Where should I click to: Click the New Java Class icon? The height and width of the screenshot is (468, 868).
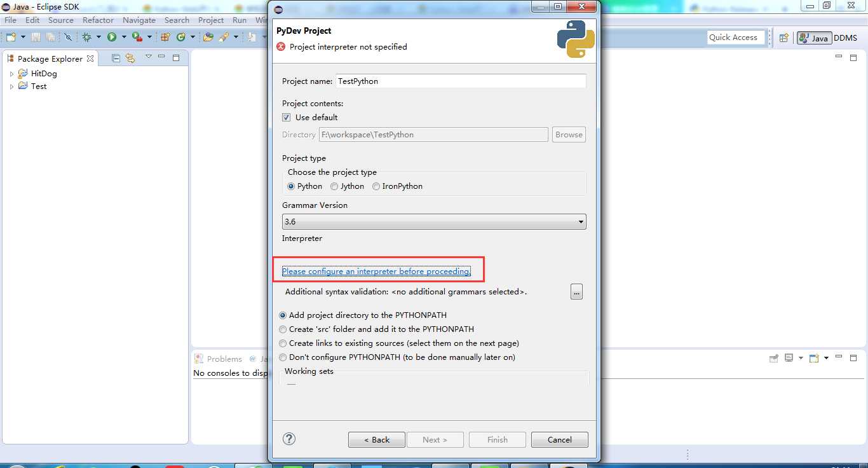point(181,37)
